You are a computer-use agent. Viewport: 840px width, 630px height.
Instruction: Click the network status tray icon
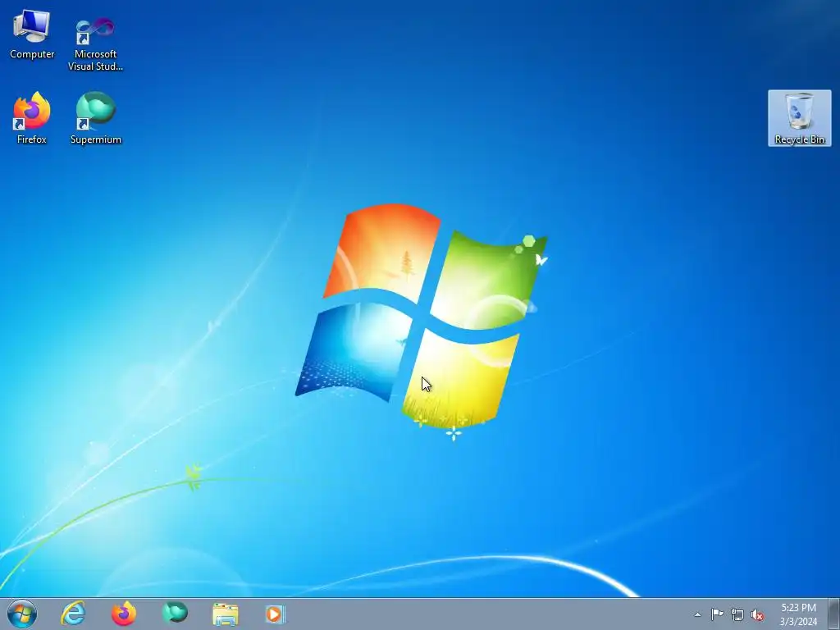pyautogui.click(x=737, y=614)
